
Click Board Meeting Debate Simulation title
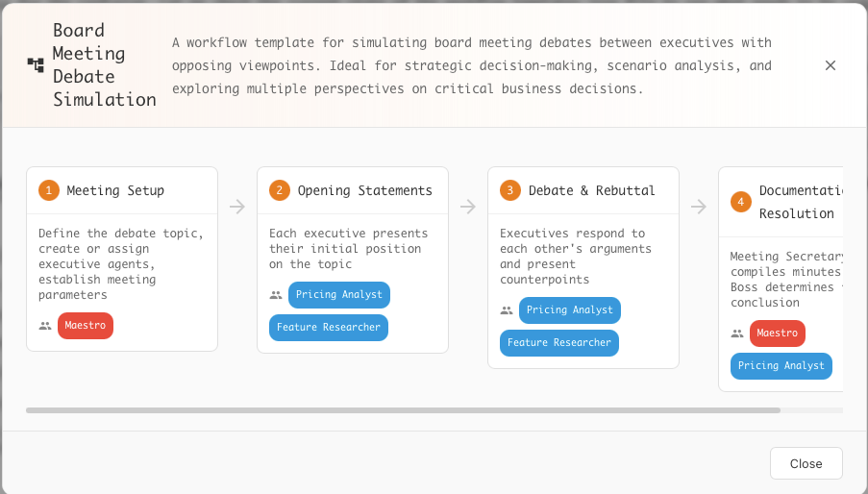click(104, 65)
